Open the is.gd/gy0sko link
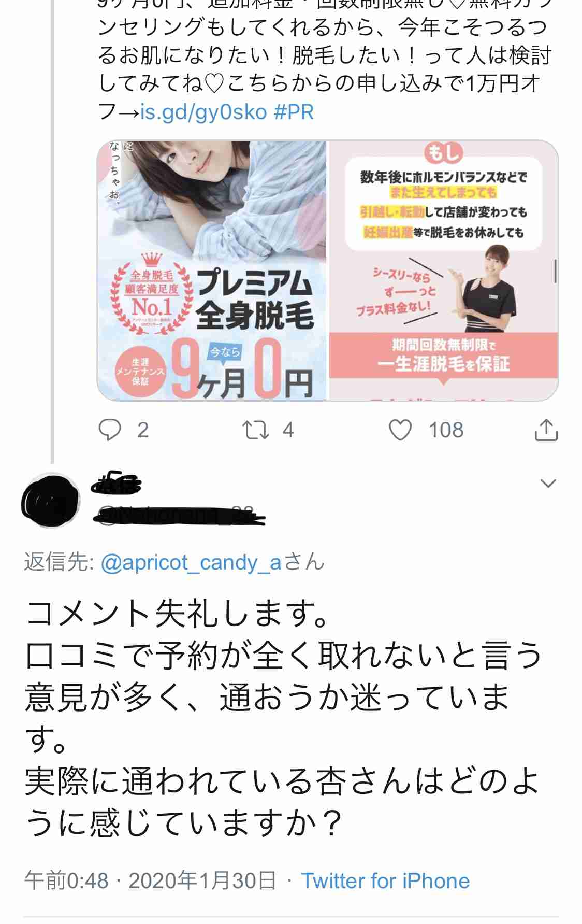The image size is (582, 924). tap(203, 112)
